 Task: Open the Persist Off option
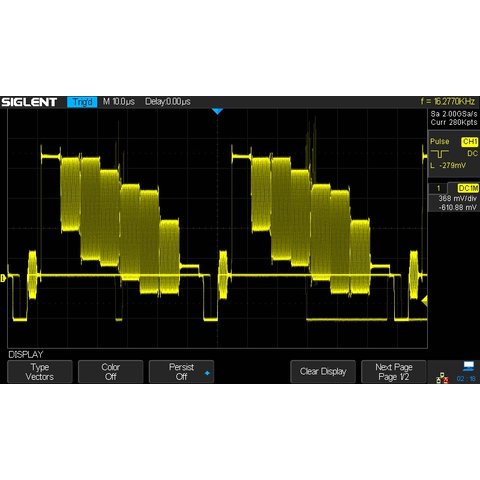click(x=181, y=371)
